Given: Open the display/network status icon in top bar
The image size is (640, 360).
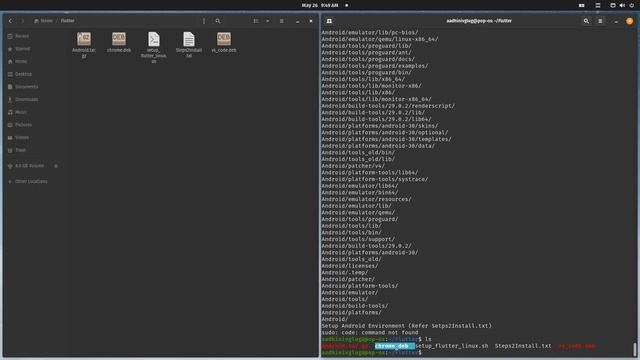Looking at the screenshot, I should tap(613, 5).
